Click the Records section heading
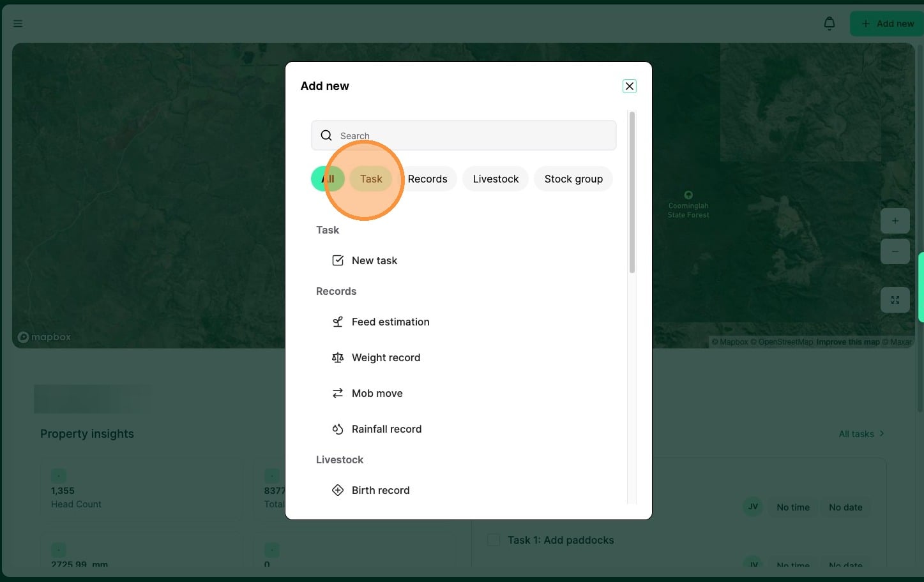Viewport: 924px width, 582px height. pos(336,291)
